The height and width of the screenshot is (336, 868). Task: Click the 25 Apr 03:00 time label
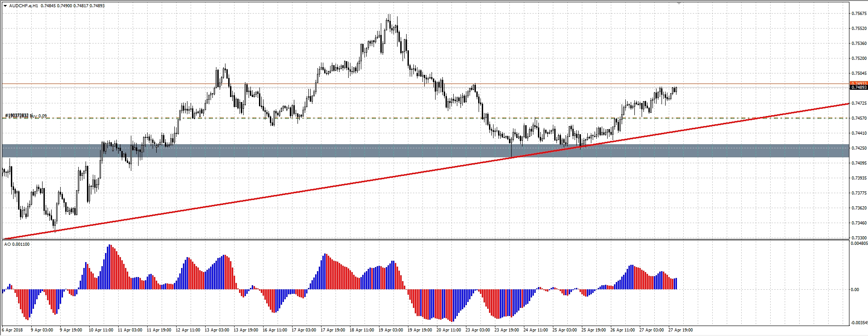pos(564,330)
